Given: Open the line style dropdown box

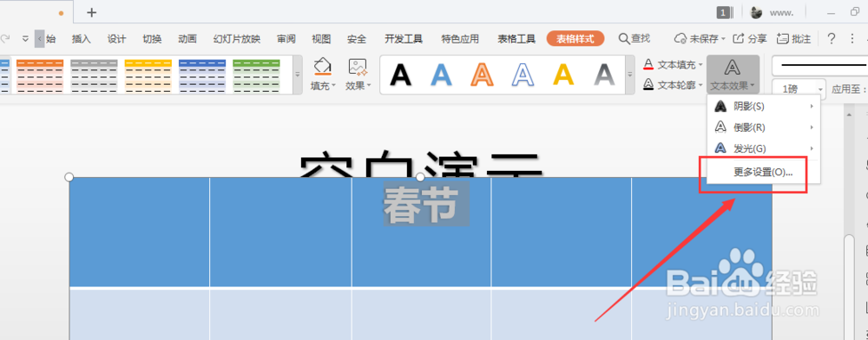Looking at the screenshot, I should [x=820, y=65].
